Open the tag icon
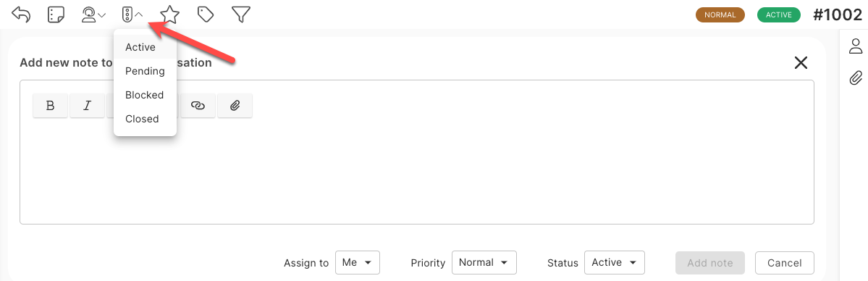Screen dimensions: 868x281 pyautogui.click(x=206, y=15)
